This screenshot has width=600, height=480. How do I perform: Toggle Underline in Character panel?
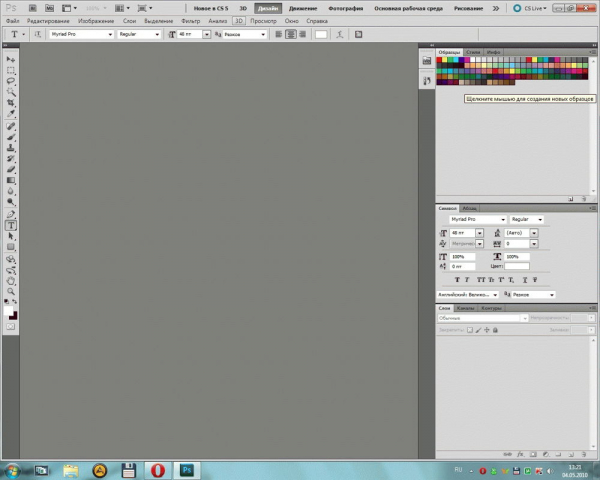point(525,280)
